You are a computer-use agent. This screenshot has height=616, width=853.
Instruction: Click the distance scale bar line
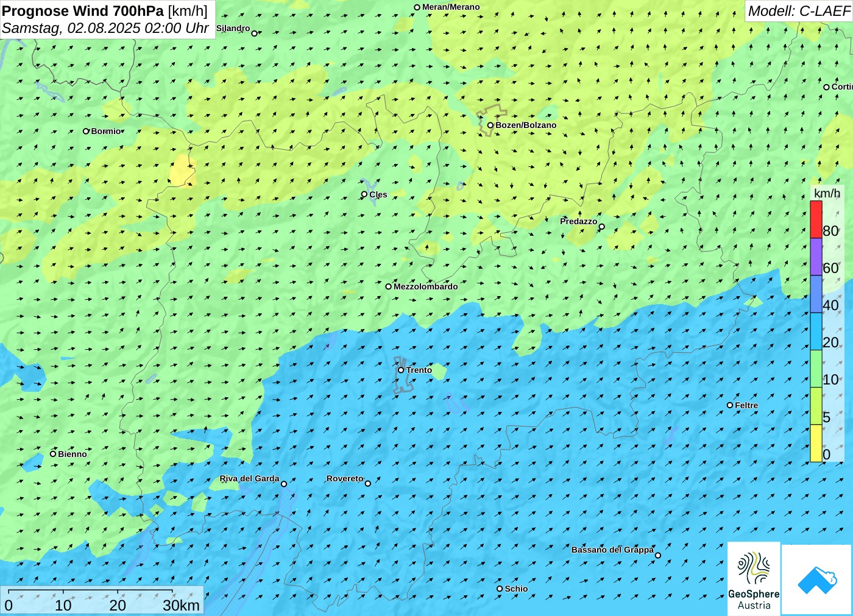click(x=90, y=592)
